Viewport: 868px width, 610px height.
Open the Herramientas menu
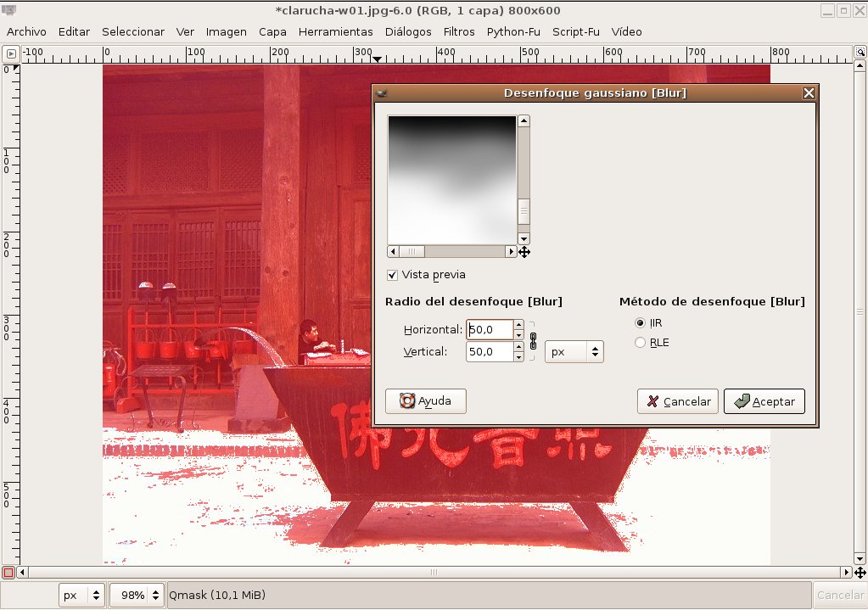pos(335,32)
